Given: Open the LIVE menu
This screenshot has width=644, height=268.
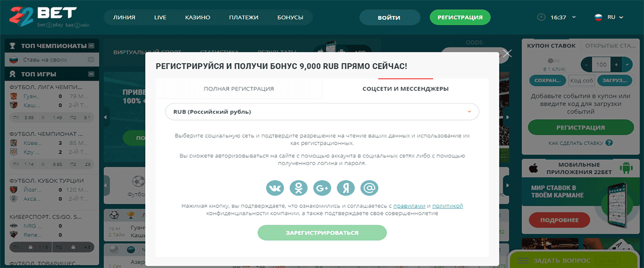Looking at the screenshot, I should pyautogui.click(x=160, y=17).
